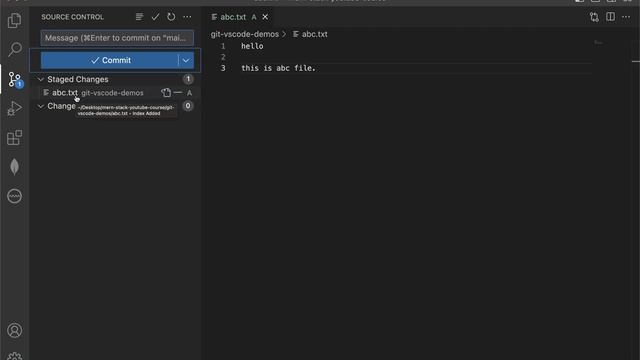Click the word hello on line 1
The height and width of the screenshot is (360, 640).
252,46
